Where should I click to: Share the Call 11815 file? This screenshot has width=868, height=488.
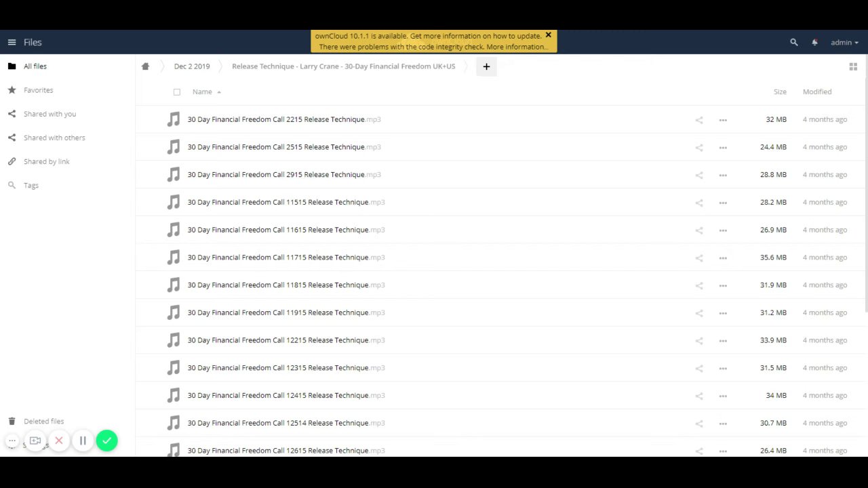699,285
